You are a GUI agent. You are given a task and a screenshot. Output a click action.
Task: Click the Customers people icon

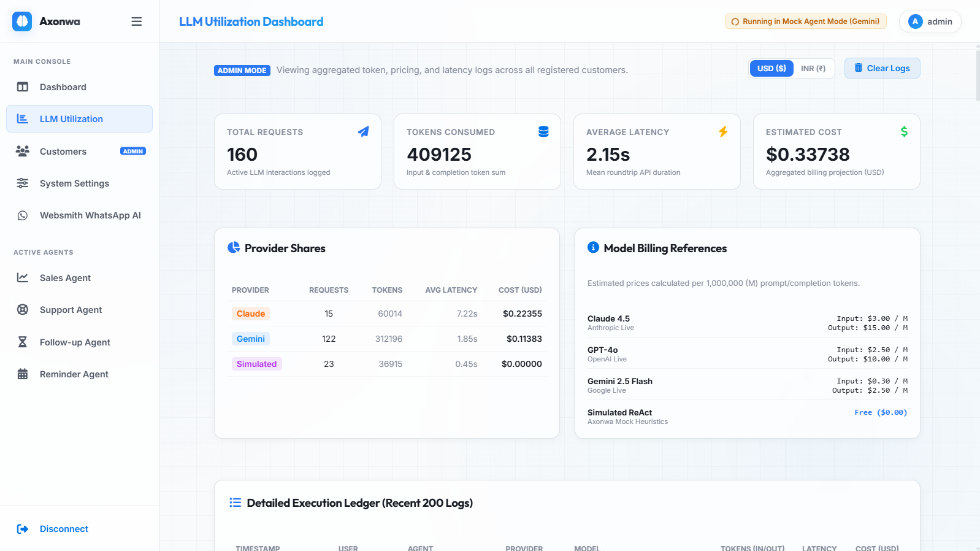coord(23,152)
